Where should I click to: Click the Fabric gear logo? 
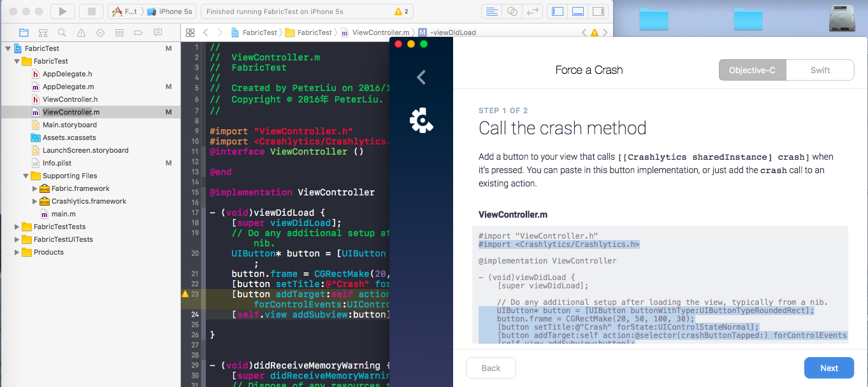click(421, 120)
